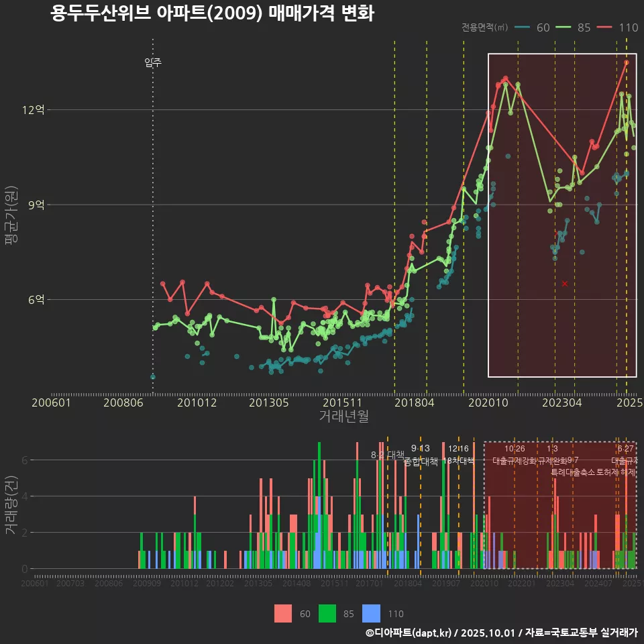Click the chart title 용두두산위브 아파트(2009) 매매가격 변화
The image size is (644, 644).
[x=212, y=13]
